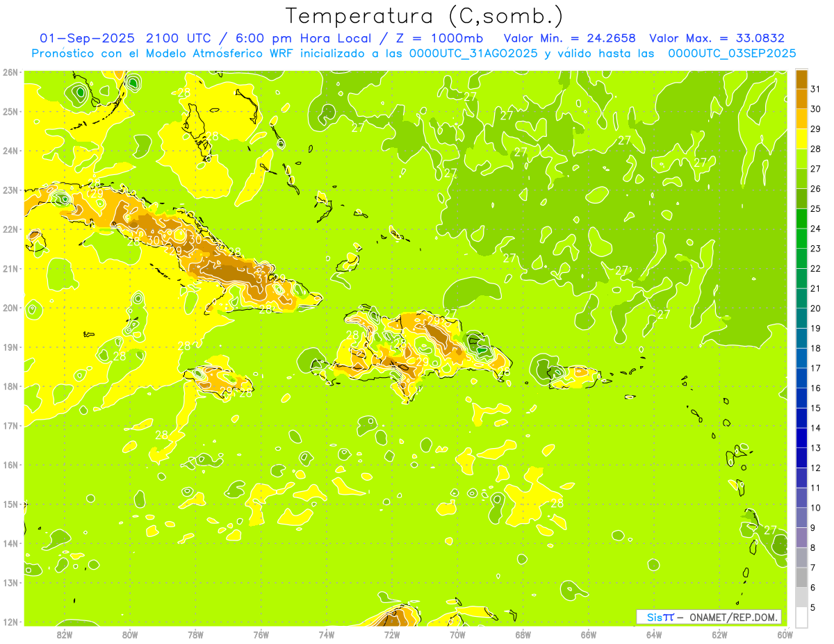Screen dimensions: 834x644
Task: Click the '0000UTC_03SEP2025' valid-until time
Action: [732, 53]
